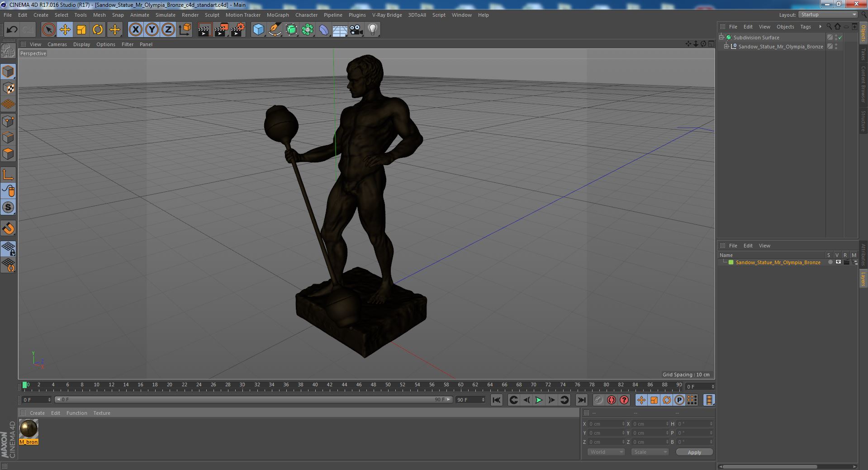This screenshot has height=470, width=868.
Task: Open Object manager Tags menu
Action: (x=805, y=27)
